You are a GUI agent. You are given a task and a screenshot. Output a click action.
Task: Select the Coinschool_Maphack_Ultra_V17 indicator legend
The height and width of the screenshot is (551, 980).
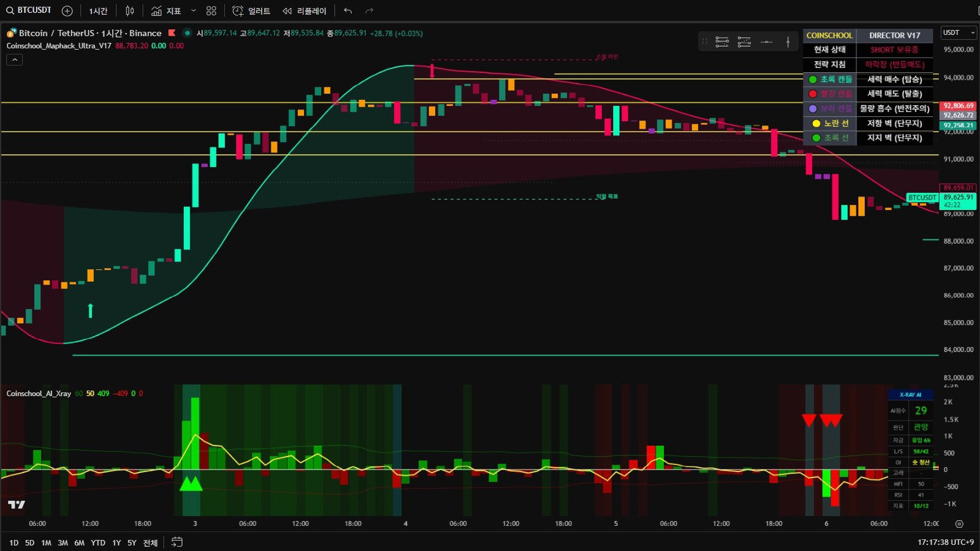tap(59, 46)
